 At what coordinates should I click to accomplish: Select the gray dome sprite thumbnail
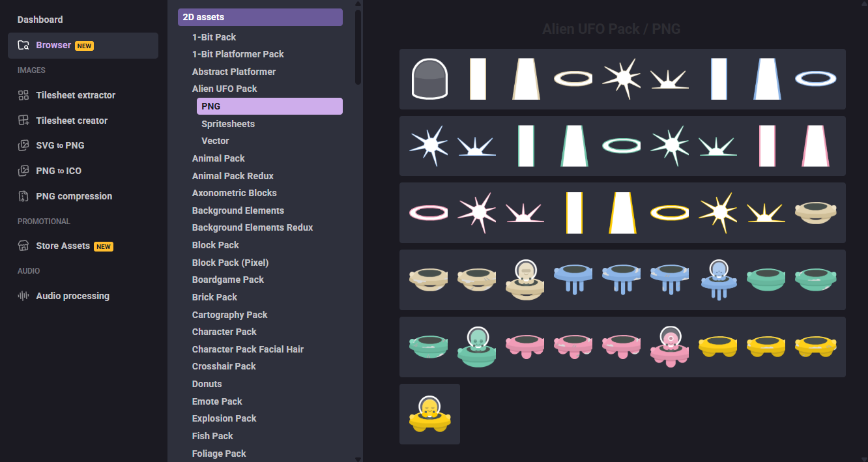click(x=429, y=79)
